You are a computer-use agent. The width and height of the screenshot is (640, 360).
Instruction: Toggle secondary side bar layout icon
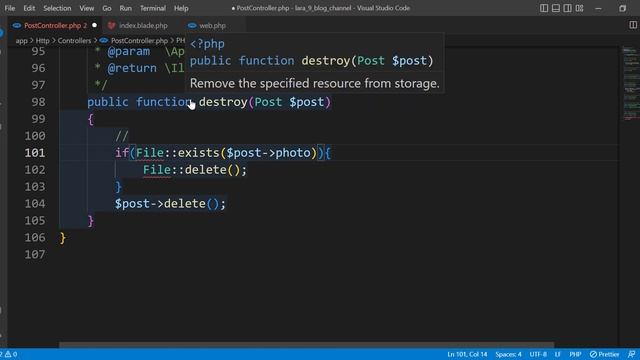click(x=567, y=8)
